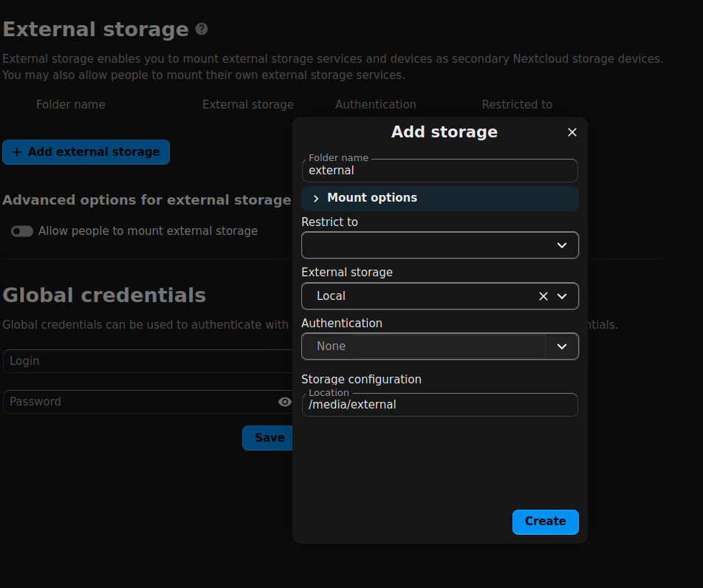Close the Add storage dialog

click(x=572, y=132)
